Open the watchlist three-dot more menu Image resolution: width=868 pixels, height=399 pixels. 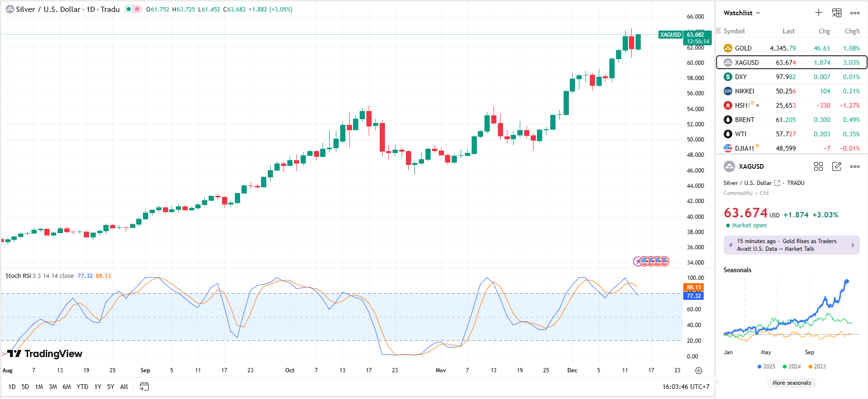855,13
